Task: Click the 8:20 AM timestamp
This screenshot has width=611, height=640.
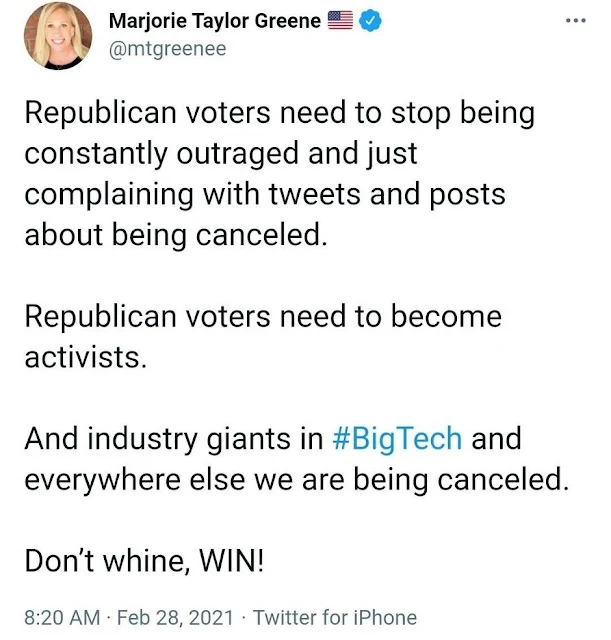Action: coord(62,618)
